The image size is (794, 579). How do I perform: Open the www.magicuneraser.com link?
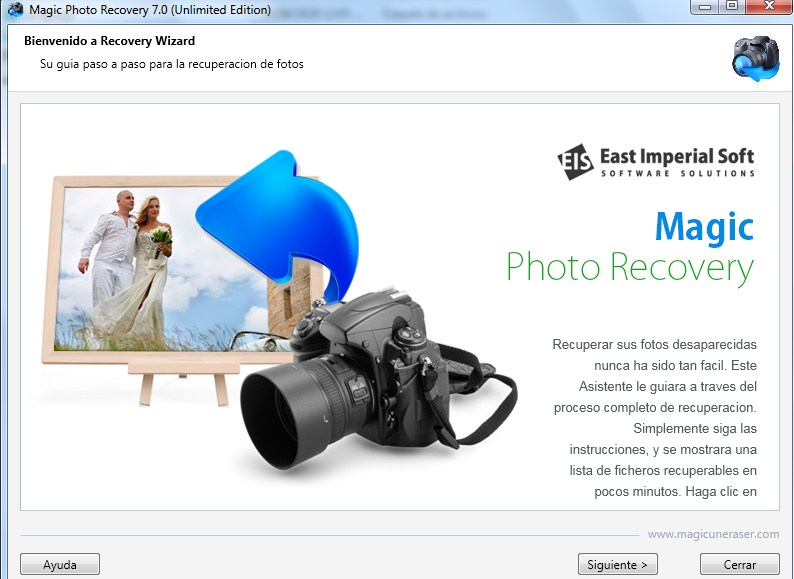(x=713, y=534)
